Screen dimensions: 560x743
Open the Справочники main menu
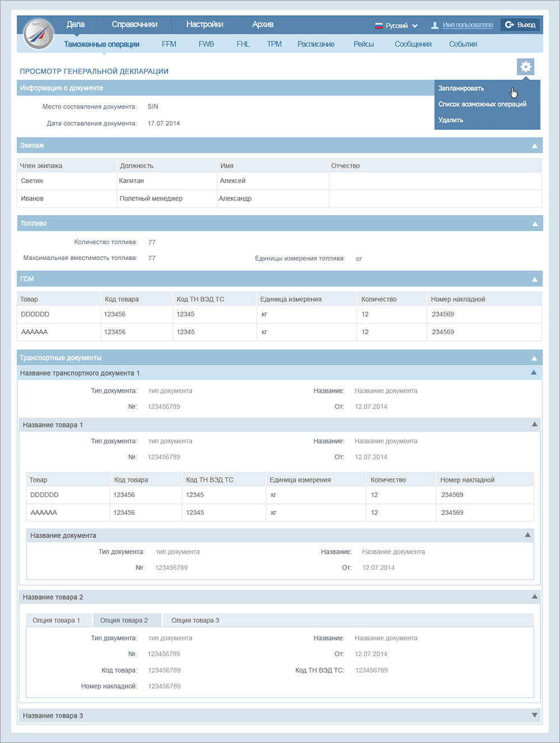click(134, 25)
